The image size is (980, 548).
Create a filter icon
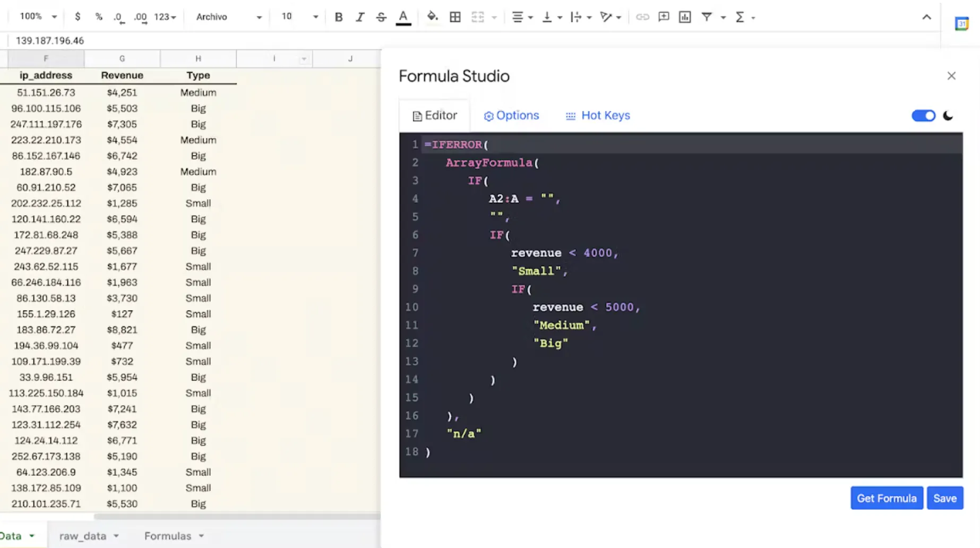707,17
